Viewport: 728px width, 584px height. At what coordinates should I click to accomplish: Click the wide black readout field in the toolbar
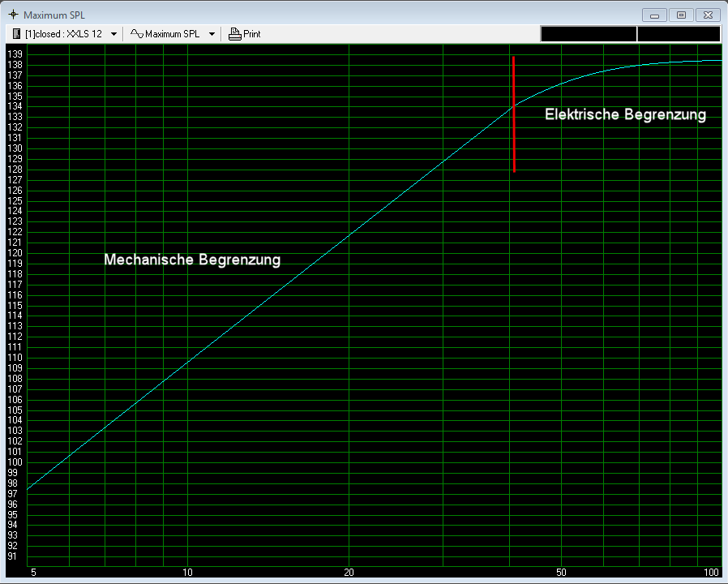pyautogui.click(x=589, y=34)
